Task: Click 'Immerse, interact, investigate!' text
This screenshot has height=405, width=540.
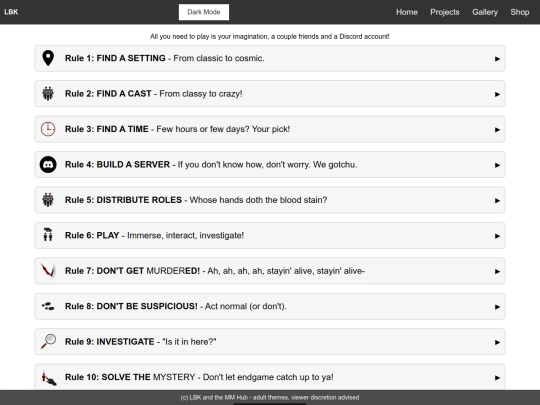Action: pyautogui.click(x=185, y=236)
